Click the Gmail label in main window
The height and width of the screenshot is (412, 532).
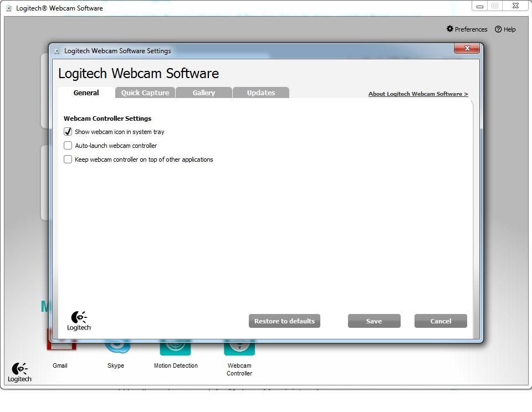coord(60,365)
